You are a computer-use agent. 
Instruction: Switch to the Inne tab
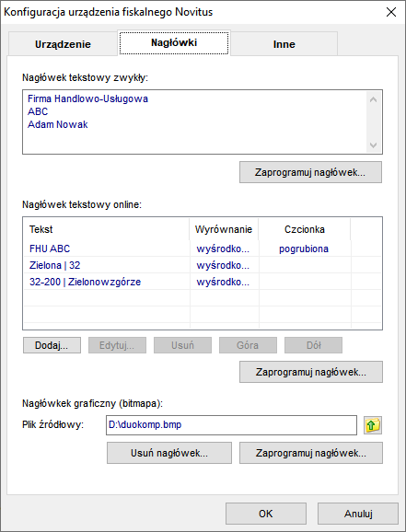[284, 44]
